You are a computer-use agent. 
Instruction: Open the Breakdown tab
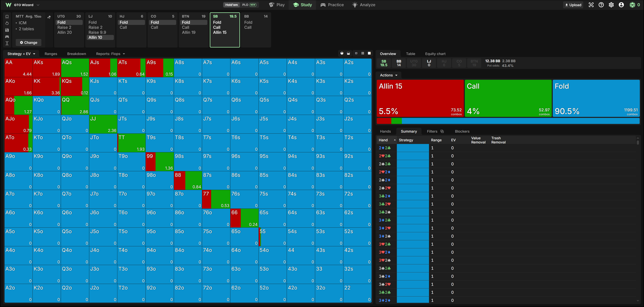point(77,54)
